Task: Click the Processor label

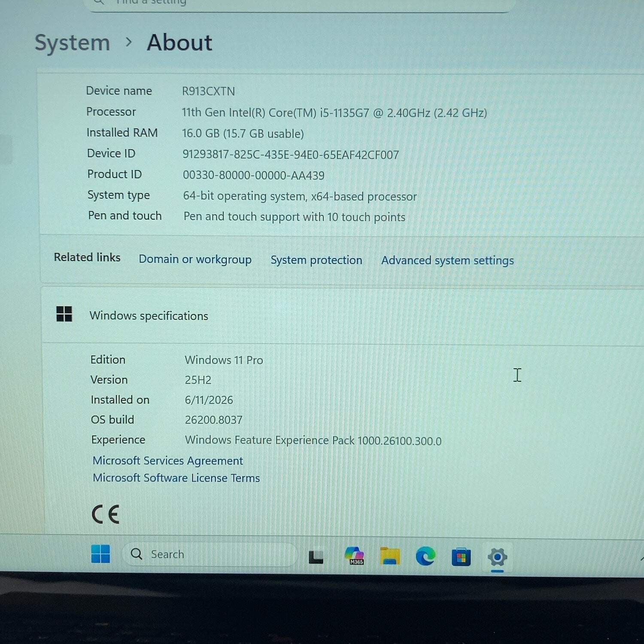Action: point(111,112)
